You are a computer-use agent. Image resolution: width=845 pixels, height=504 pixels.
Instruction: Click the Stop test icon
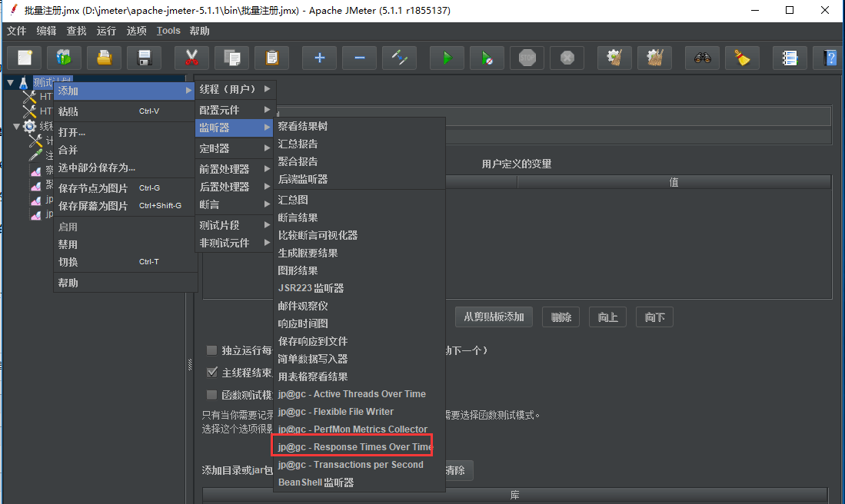coord(527,58)
